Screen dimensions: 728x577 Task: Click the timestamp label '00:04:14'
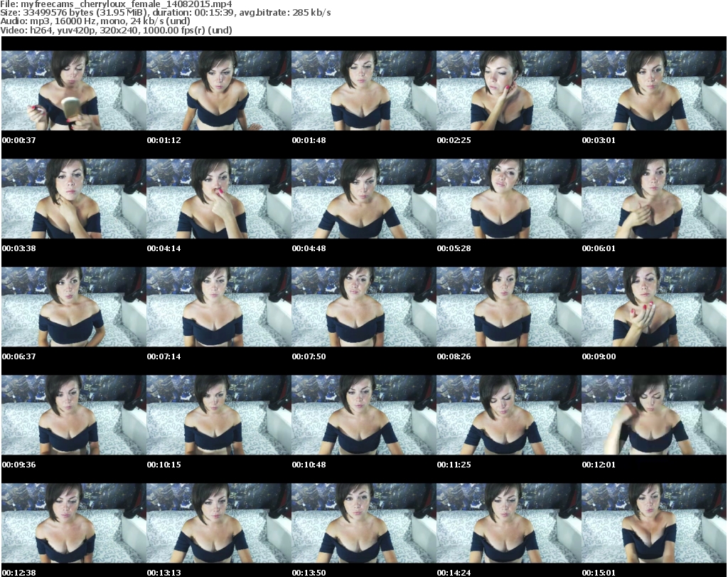pos(164,248)
